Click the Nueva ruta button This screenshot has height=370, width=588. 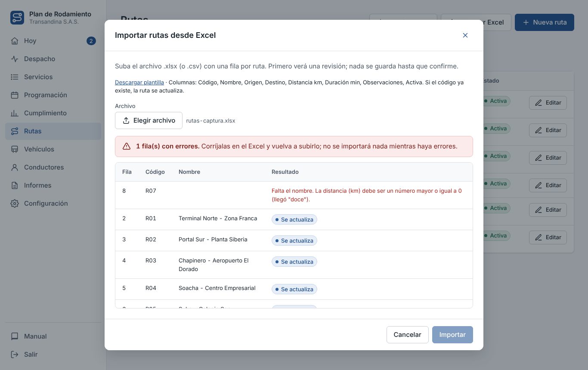pyautogui.click(x=544, y=22)
